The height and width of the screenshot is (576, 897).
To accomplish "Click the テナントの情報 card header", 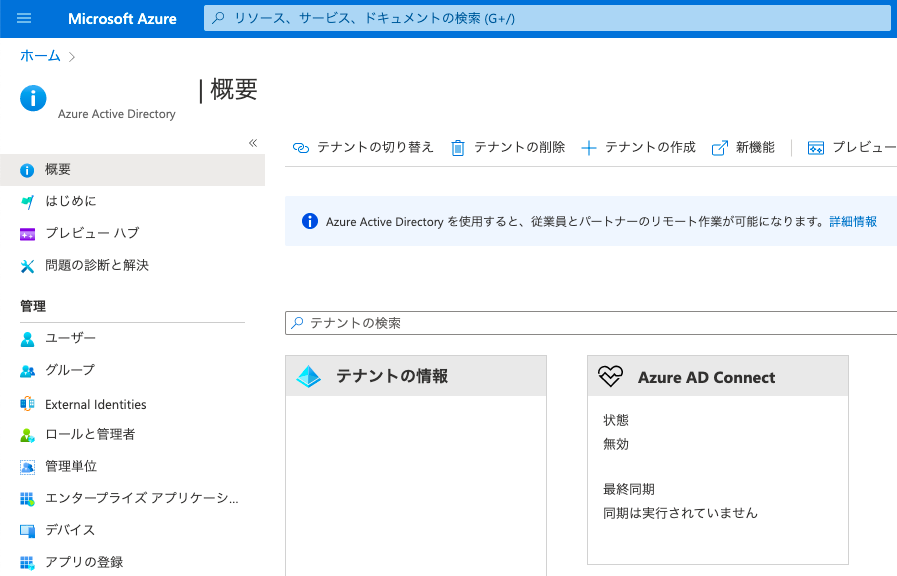I will point(416,376).
